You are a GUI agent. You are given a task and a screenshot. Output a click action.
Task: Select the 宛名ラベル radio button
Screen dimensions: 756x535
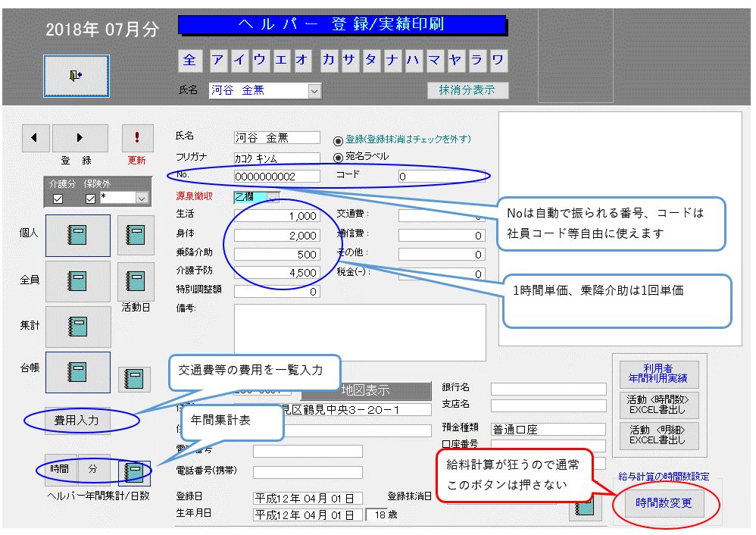pos(338,157)
